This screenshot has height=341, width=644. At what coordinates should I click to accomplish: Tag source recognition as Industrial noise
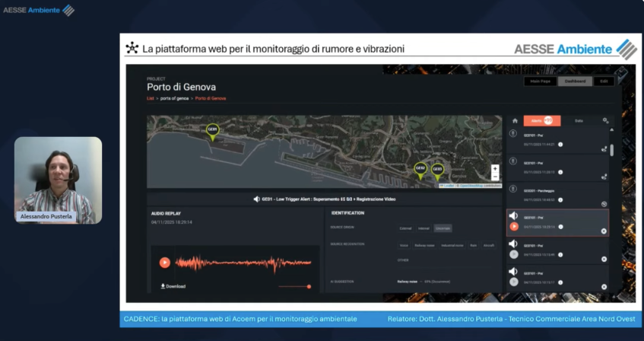pos(452,245)
